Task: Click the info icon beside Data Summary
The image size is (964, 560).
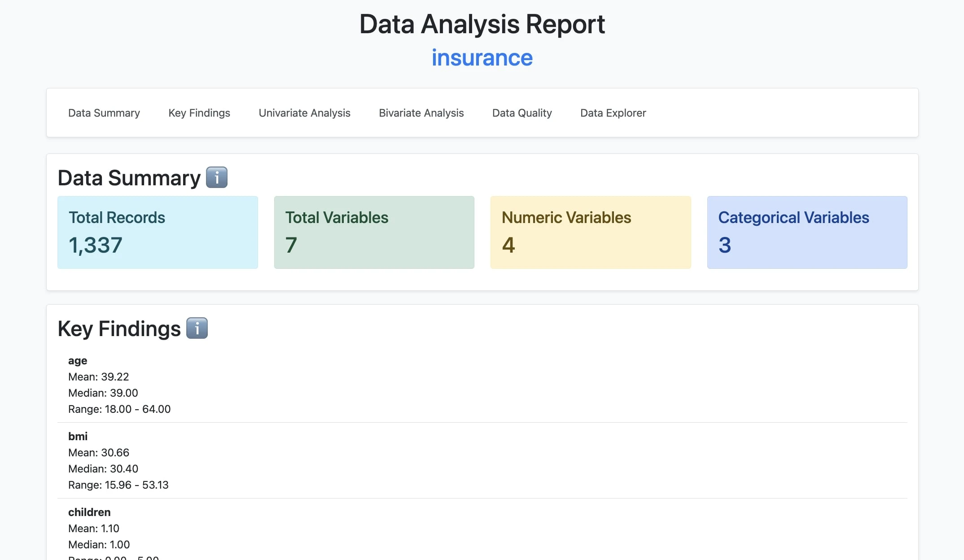Action: point(216,177)
